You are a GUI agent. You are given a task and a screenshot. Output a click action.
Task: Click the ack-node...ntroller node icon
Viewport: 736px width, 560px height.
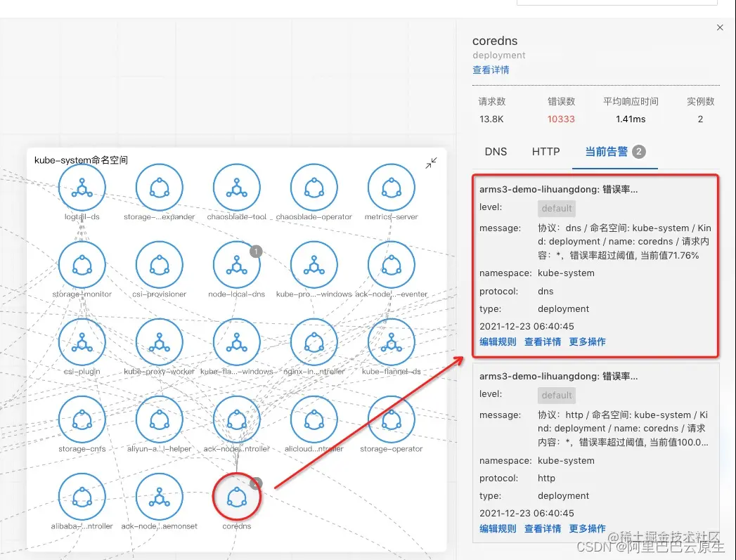[x=237, y=419]
